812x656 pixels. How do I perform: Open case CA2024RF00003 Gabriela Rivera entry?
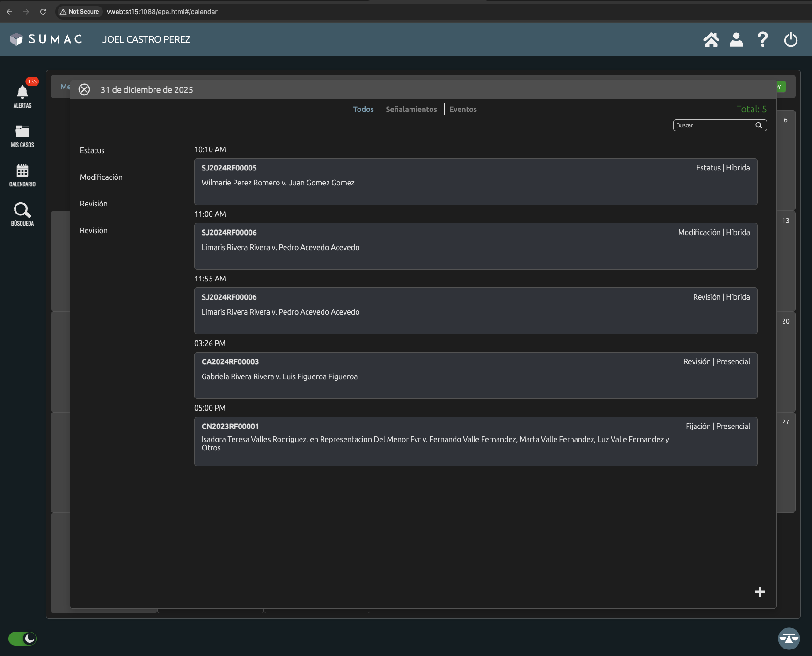tap(475, 376)
